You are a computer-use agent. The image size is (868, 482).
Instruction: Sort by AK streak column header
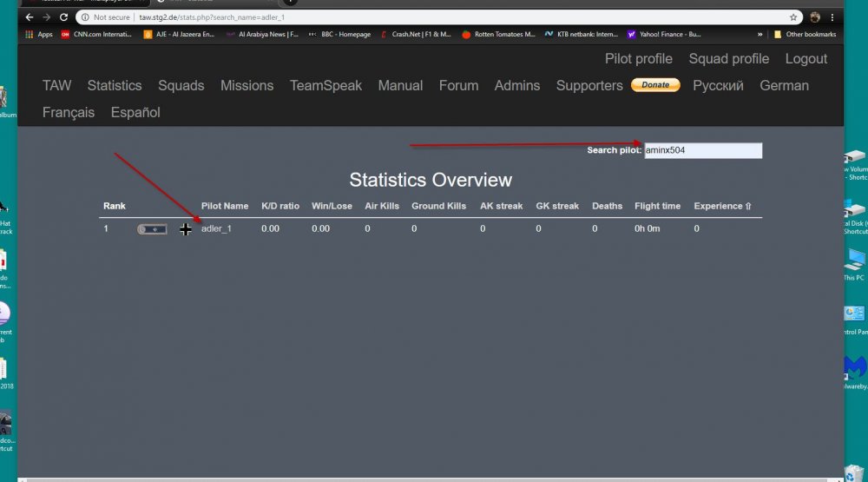[x=502, y=206]
